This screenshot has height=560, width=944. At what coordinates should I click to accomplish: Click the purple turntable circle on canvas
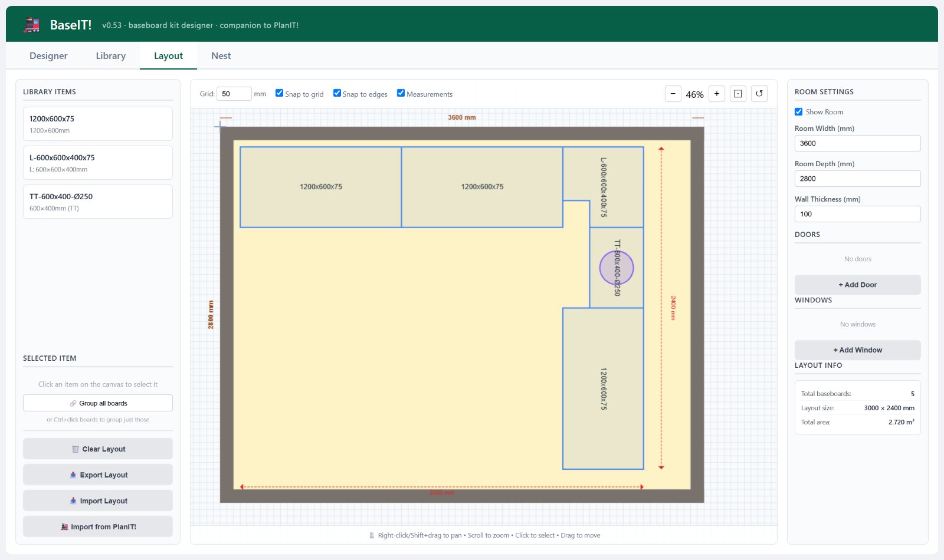(x=617, y=268)
